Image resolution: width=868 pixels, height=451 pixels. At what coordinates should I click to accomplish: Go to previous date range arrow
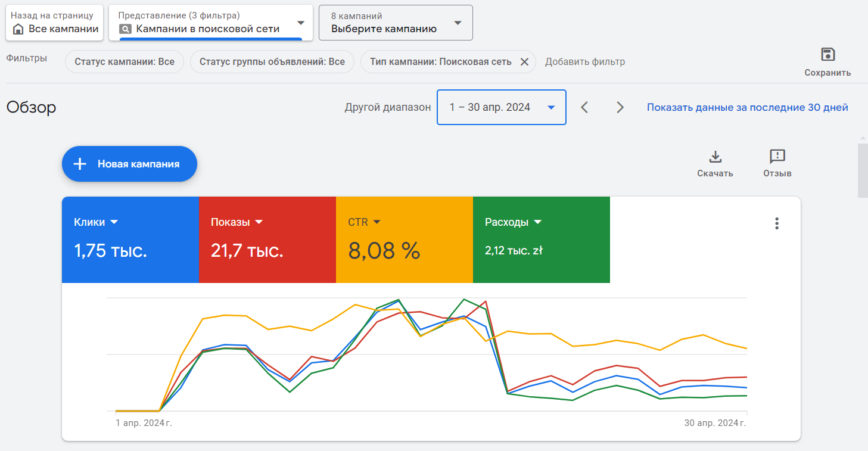tap(584, 107)
